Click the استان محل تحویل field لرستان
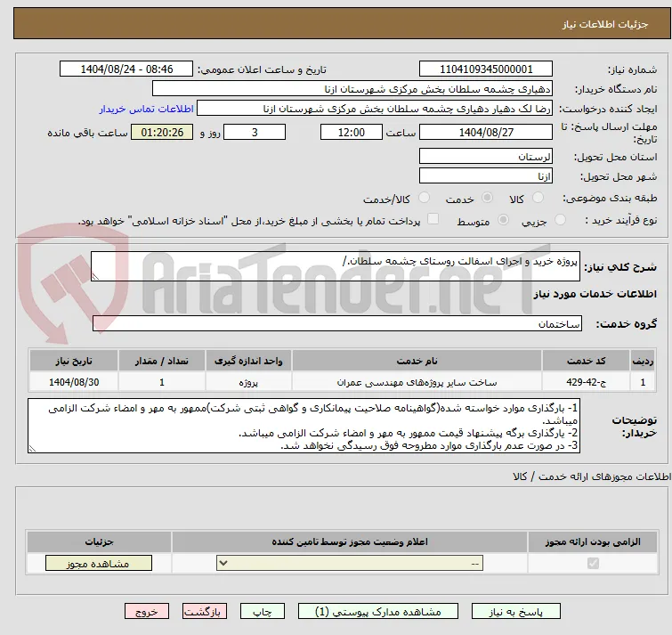The width and height of the screenshot is (672, 635). tap(486, 157)
